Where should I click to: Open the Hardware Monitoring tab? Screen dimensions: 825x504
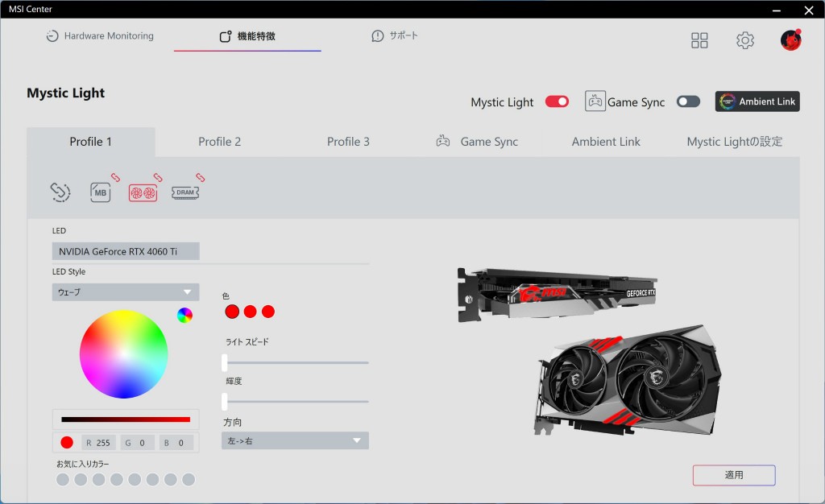coord(100,35)
